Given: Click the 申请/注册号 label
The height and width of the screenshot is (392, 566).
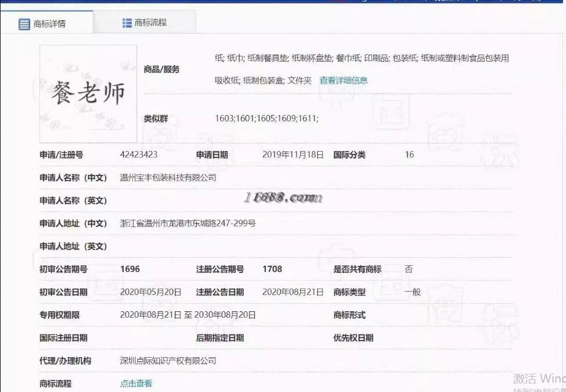Looking at the screenshot, I should coord(61,155).
